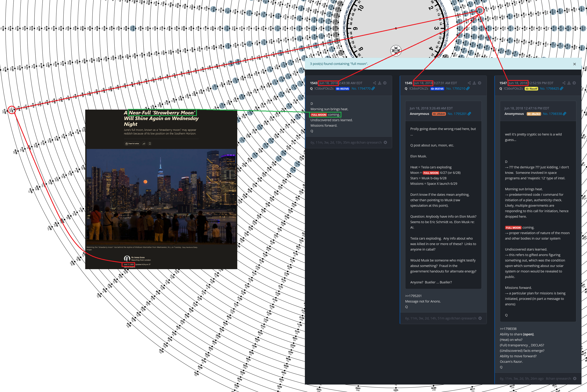
Task: Open quoted post link No. 1798338
Action: [x=552, y=114]
